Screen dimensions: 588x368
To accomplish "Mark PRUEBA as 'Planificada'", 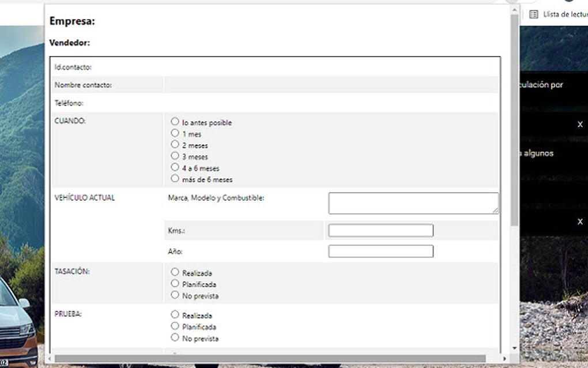I will click(x=175, y=325).
